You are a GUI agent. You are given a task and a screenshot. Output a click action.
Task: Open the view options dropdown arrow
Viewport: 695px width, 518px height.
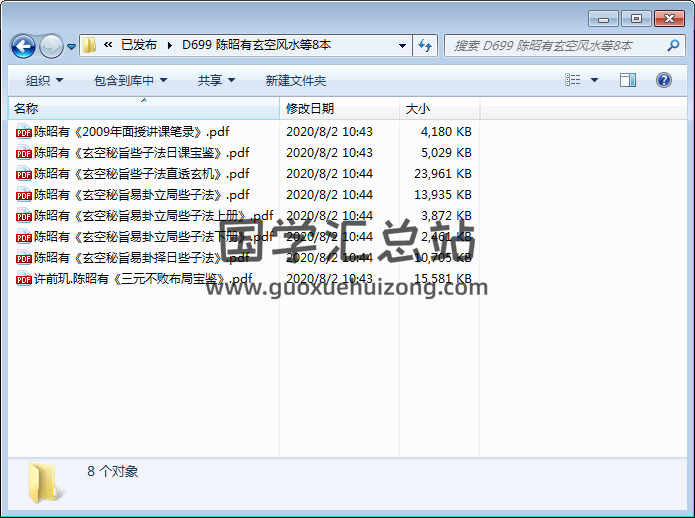(594, 80)
